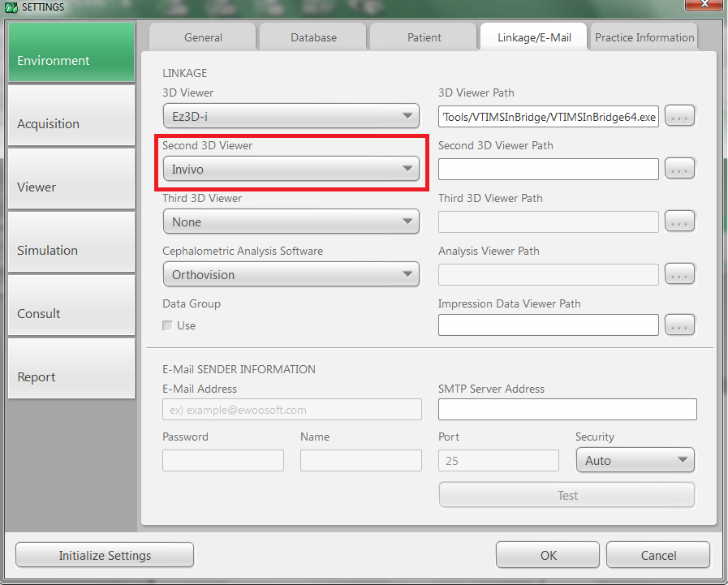
Task: Click the Second 3D Viewer Path field
Action: (x=549, y=169)
